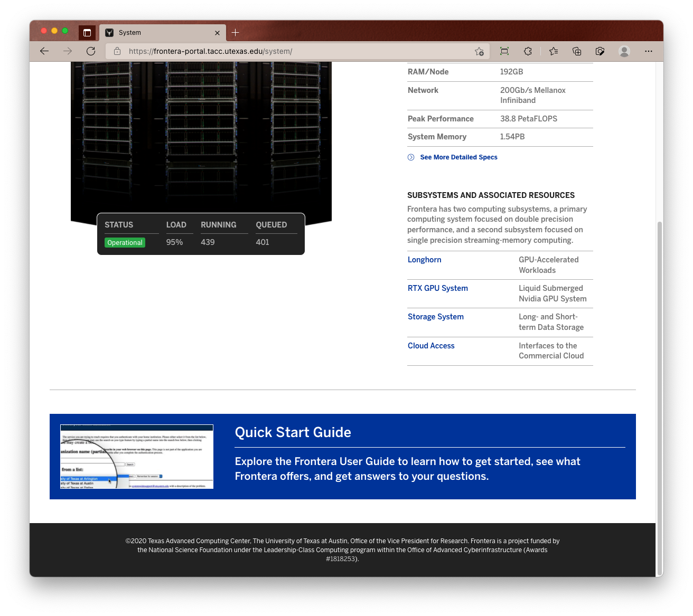Click the Quick Start Guide thumbnail

[x=137, y=457]
